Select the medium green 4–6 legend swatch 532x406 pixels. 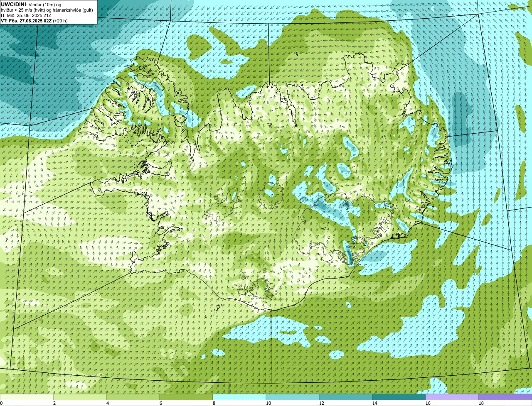click(133, 397)
